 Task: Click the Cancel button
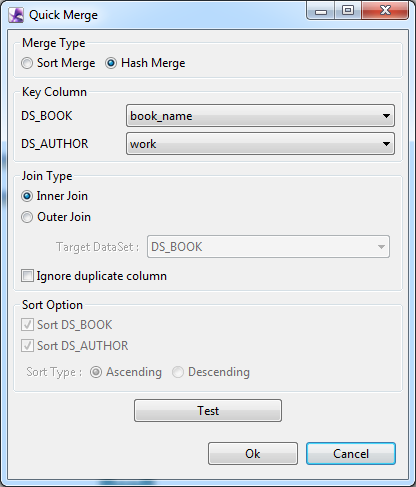[x=351, y=454]
